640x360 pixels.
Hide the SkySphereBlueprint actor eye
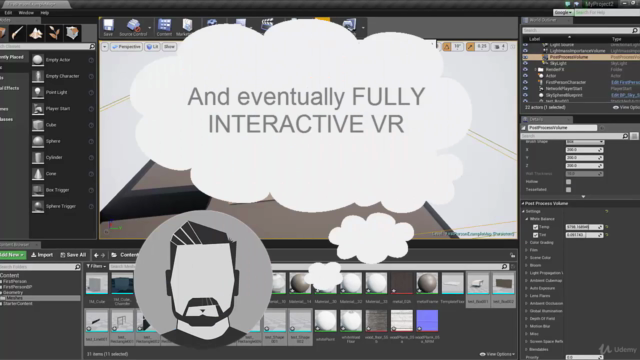525,95
